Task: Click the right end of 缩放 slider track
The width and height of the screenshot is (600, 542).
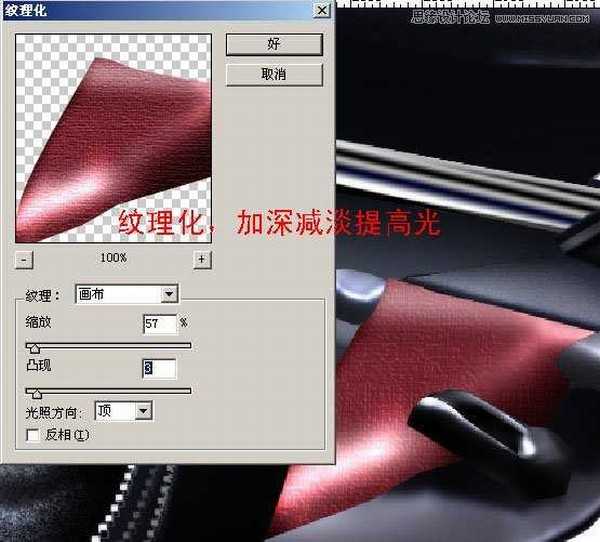Action: 187,345
